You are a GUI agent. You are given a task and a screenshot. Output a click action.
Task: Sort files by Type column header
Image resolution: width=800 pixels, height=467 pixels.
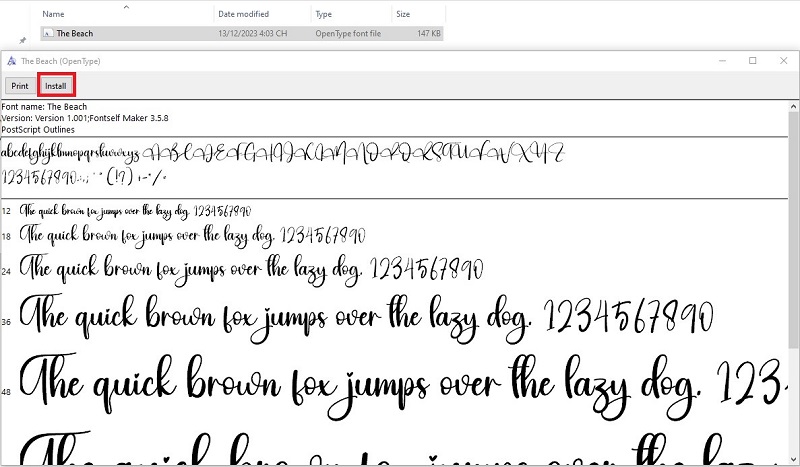(x=324, y=15)
